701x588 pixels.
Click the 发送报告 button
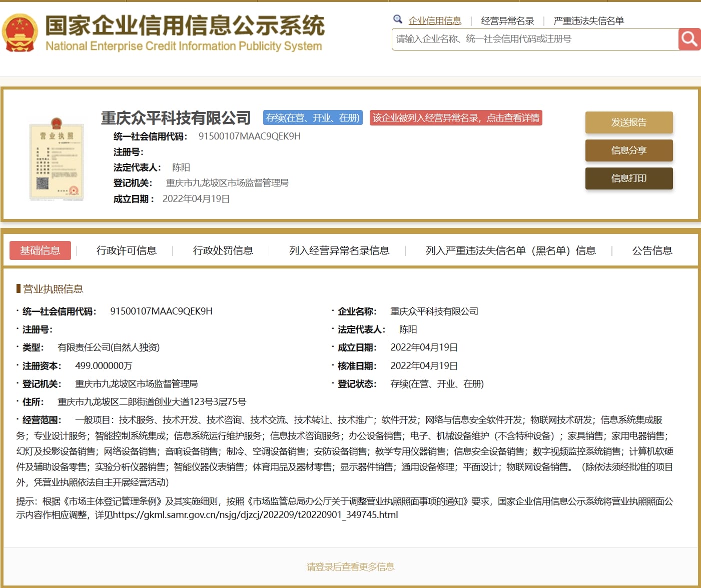[x=628, y=122]
